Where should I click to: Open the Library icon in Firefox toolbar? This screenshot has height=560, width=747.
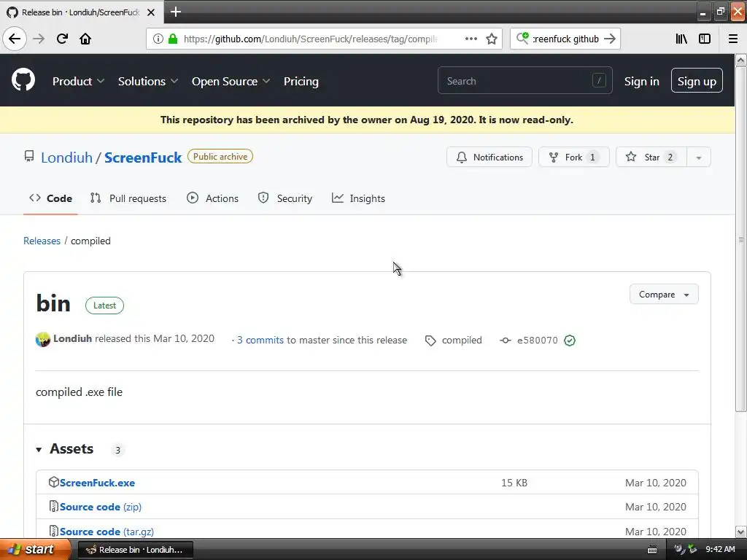(x=681, y=39)
